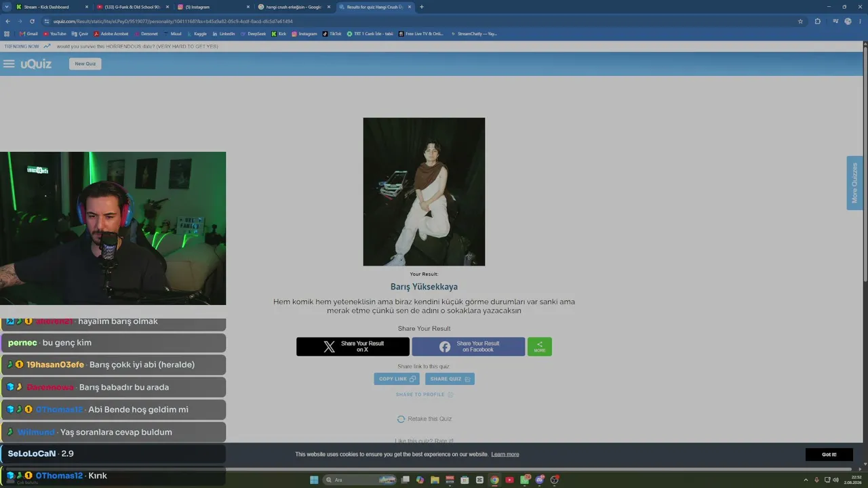
Task: Reload the current page
Action: click(32, 21)
